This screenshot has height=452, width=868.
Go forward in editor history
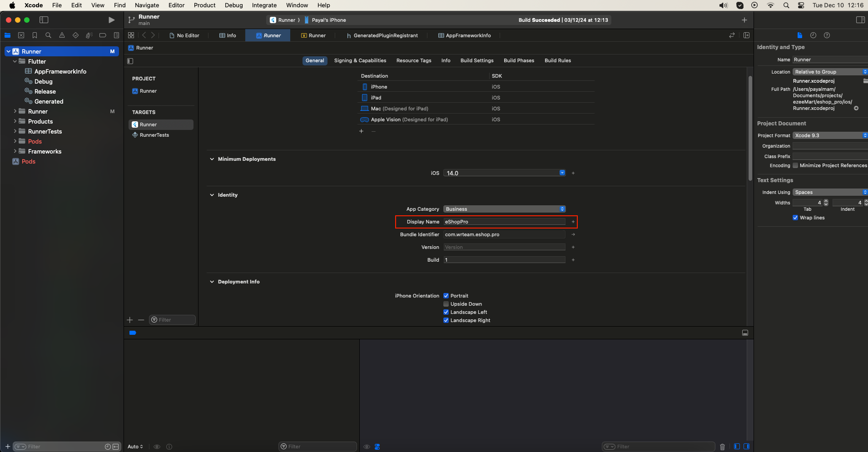tap(153, 35)
